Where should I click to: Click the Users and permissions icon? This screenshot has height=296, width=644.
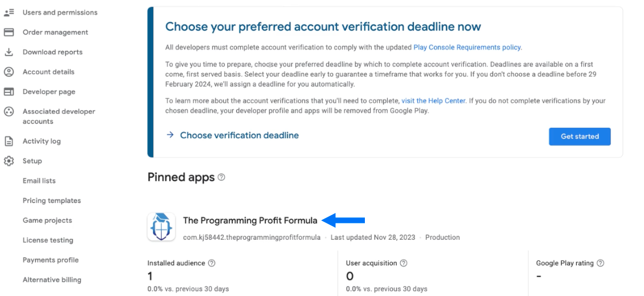(x=9, y=13)
